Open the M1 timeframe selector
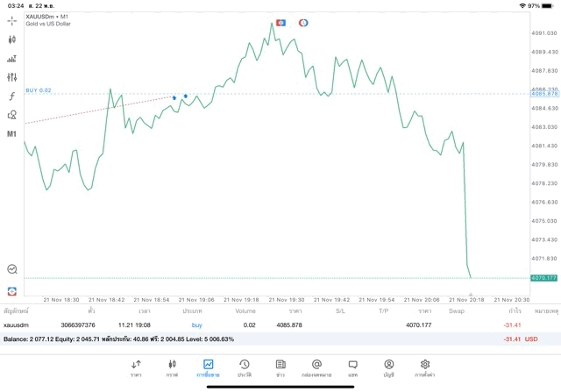The image size is (561, 392). pyautogui.click(x=12, y=134)
